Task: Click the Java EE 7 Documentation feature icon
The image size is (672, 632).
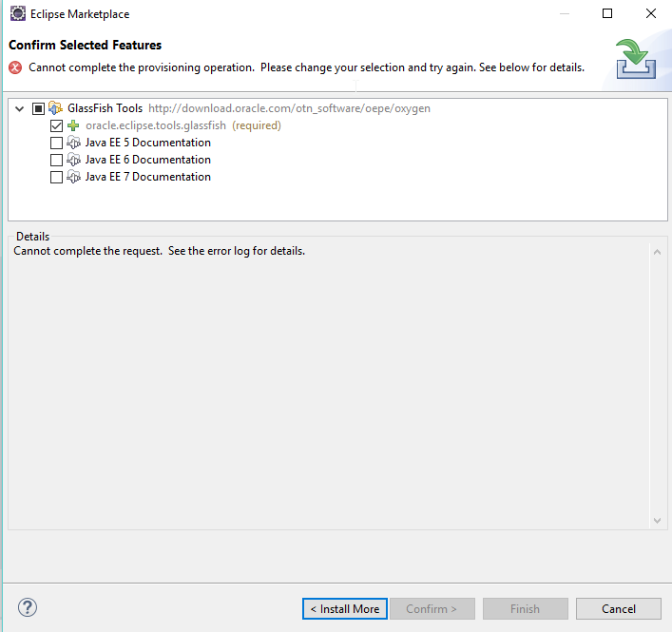Action: pyautogui.click(x=74, y=177)
